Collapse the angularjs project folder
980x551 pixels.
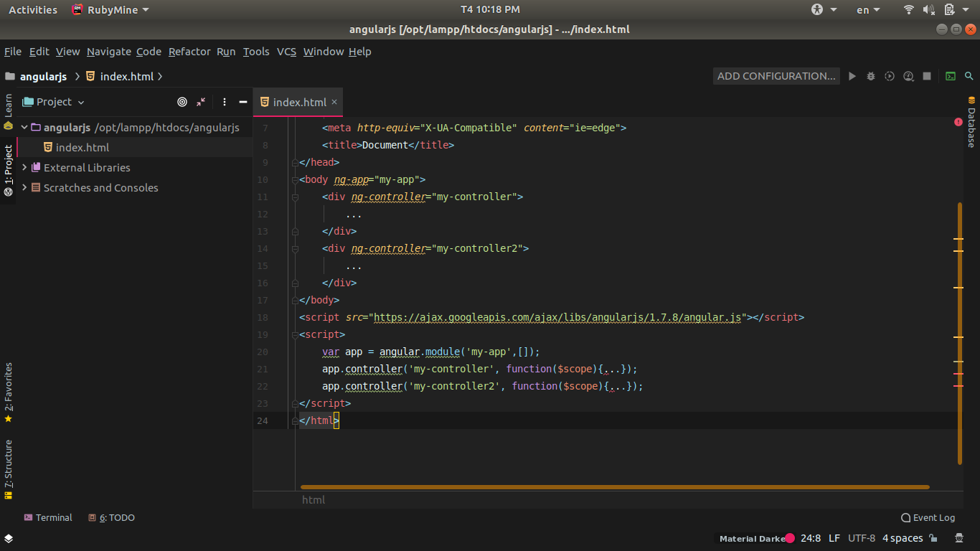pyautogui.click(x=25, y=127)
